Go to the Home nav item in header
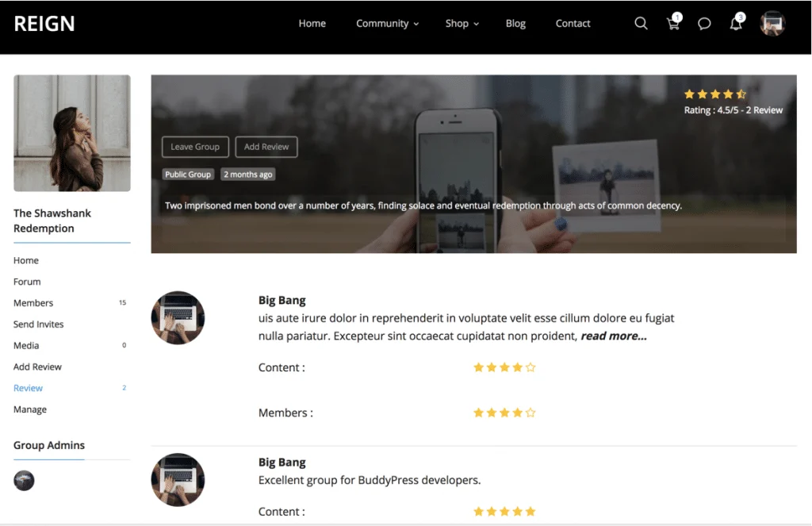Screen dimensions: 812x526 click(x=312, y=23)
